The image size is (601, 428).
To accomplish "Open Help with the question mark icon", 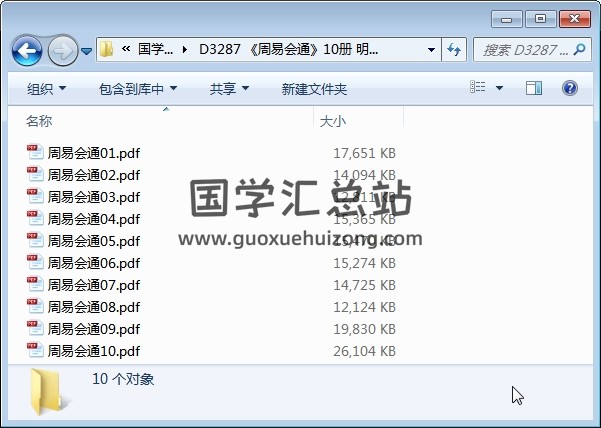I will pos(570,88).
